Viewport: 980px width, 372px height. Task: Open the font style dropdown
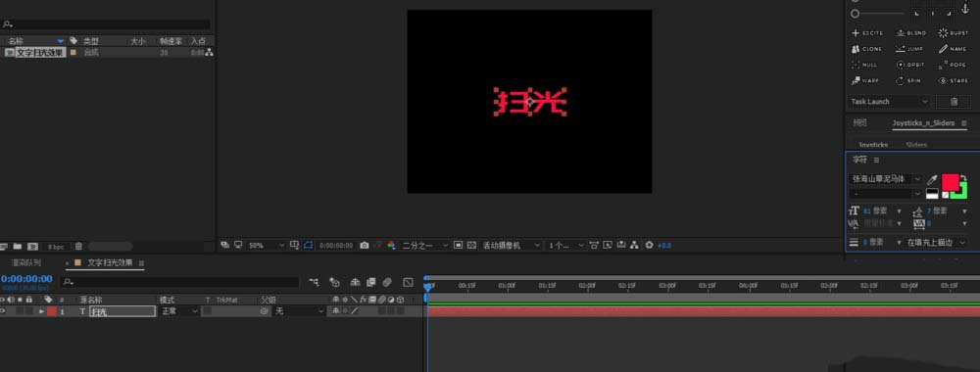click(886, 194)
